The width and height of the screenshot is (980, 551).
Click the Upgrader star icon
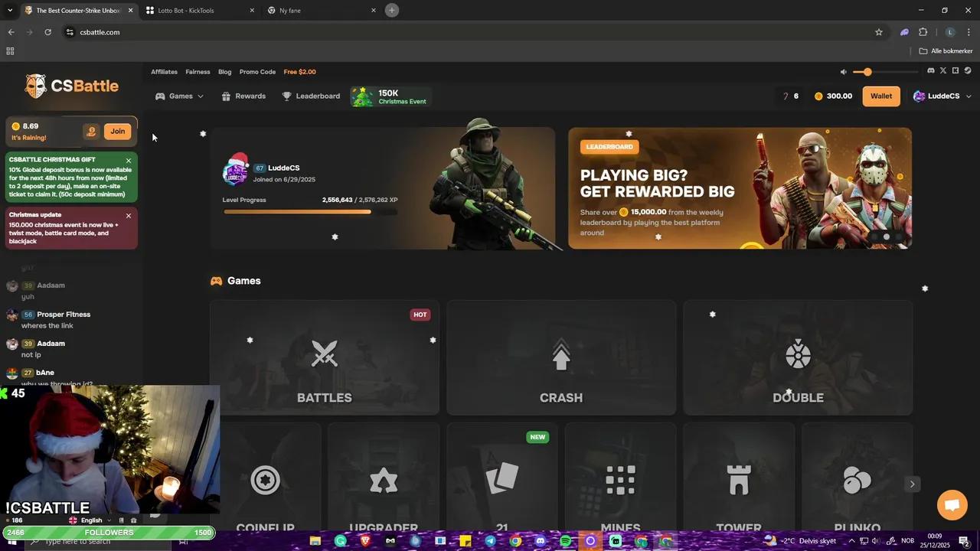tap(384, 480)
